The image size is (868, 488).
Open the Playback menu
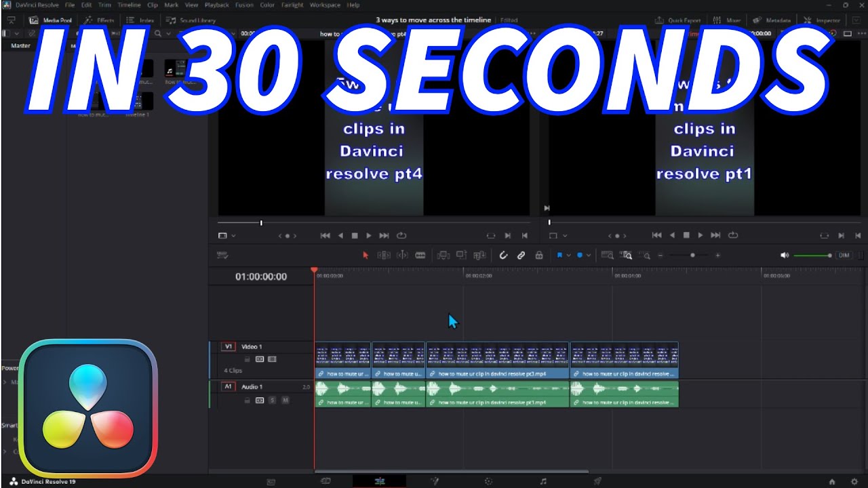[x=217, y=5]
